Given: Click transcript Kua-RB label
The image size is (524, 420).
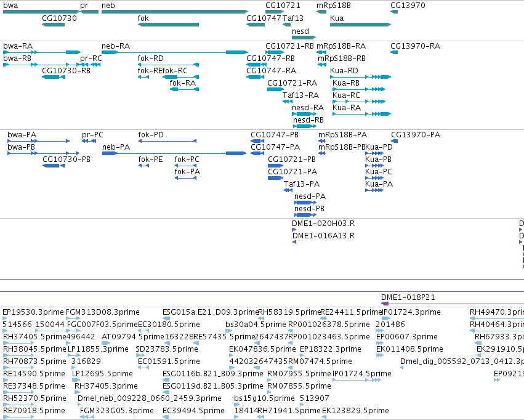Looking at the screenshot, I should [x=346, y=83].
